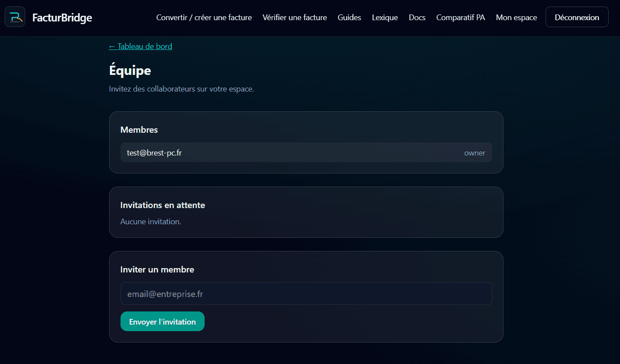Screen dimensions: 620x364
Task: Navigate to Docs
Action: (x=417, y=18)
